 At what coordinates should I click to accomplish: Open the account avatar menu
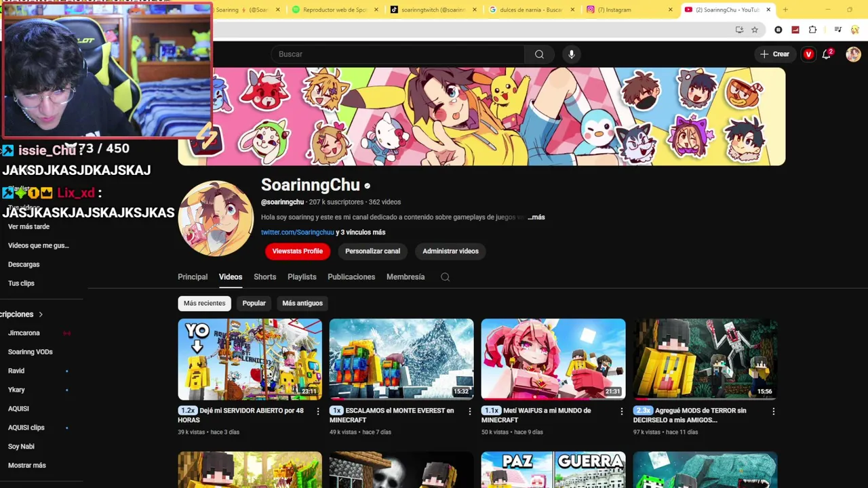click(x=853, y=54)
